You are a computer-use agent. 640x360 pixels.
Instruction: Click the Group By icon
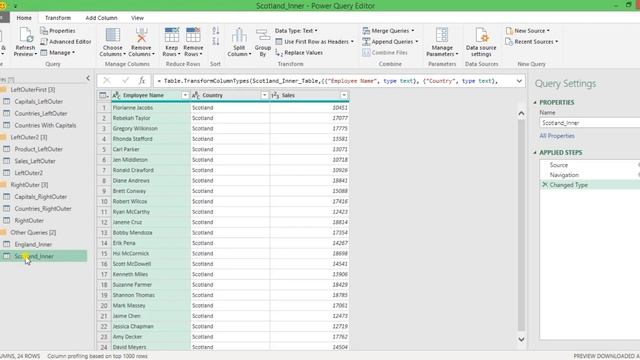point(263,36)
